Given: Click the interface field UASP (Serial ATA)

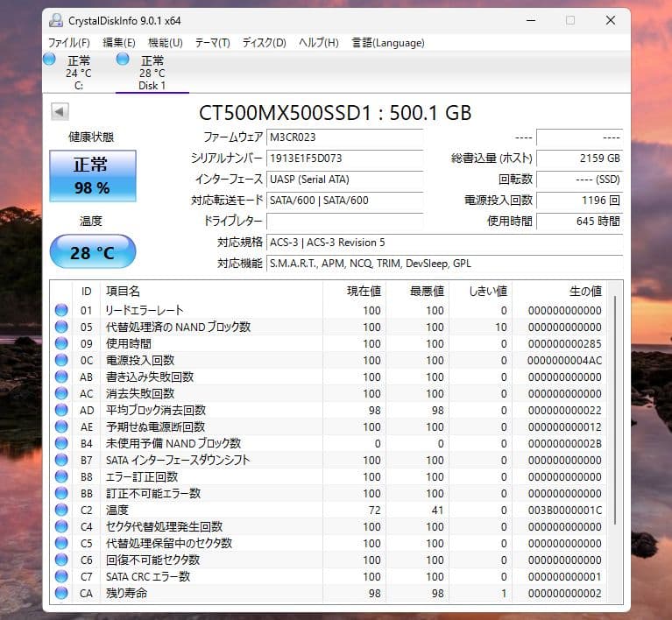Looking at the screenshot, I should coord(344,180).
